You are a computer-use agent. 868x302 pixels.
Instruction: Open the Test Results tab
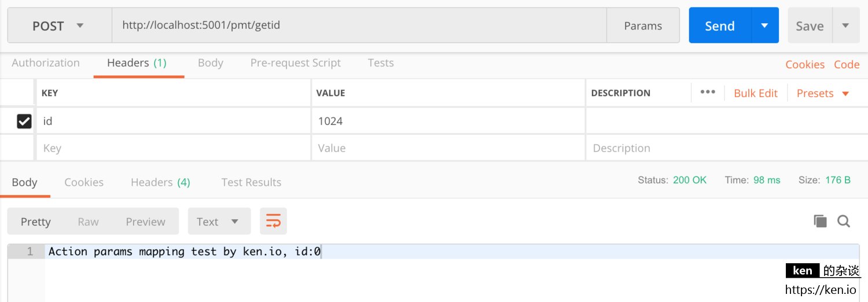point(251,182)
